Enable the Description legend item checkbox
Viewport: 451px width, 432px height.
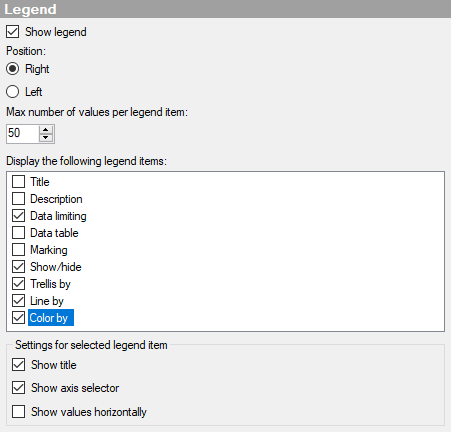point(18,199)
